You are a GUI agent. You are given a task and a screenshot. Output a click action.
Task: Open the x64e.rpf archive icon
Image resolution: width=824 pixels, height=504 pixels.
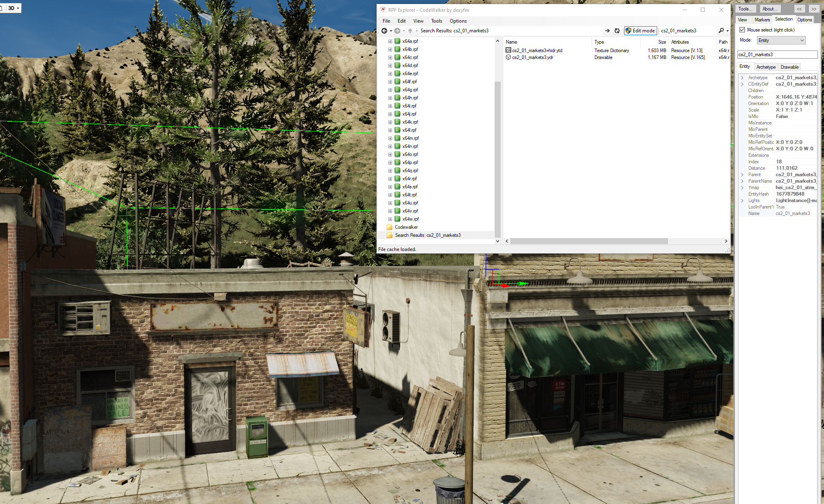(398, 74)
